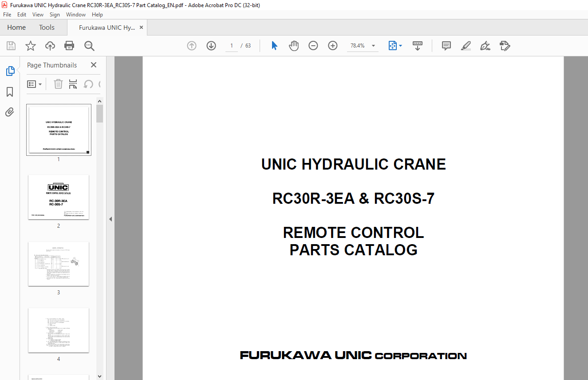The image size is (588, 380).
Task: Open the Help menu
Action: tap(97, 15)
